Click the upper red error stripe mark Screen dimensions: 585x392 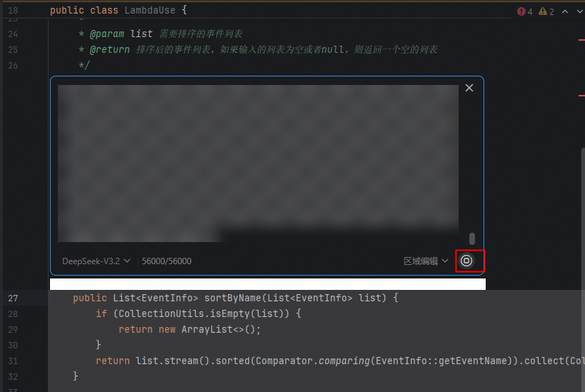coord(581,40)
